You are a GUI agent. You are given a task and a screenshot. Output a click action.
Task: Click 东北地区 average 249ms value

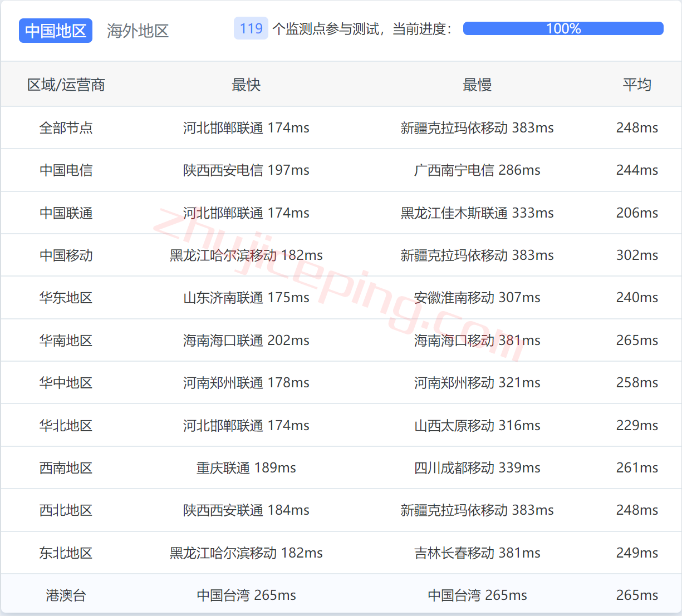637,553
